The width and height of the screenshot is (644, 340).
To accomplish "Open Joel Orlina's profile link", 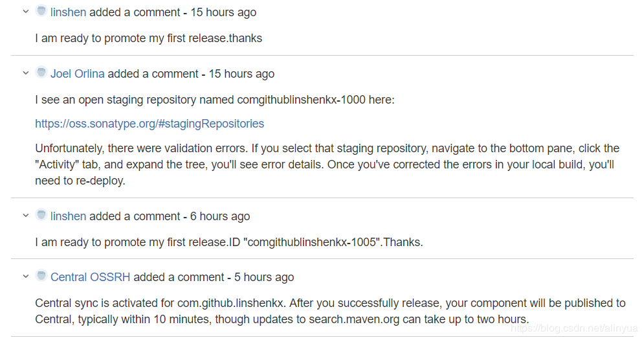I will coord(78,74).
